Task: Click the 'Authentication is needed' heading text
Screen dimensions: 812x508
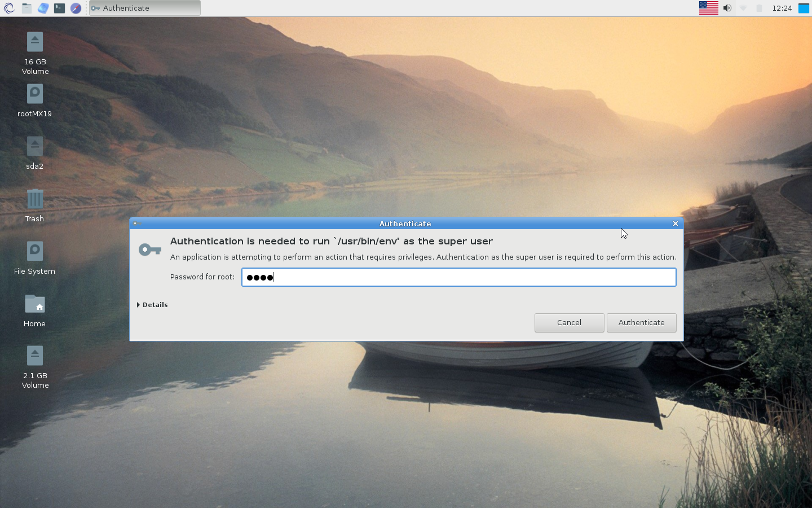Action: pyautogui.click(x=332, y=242)
